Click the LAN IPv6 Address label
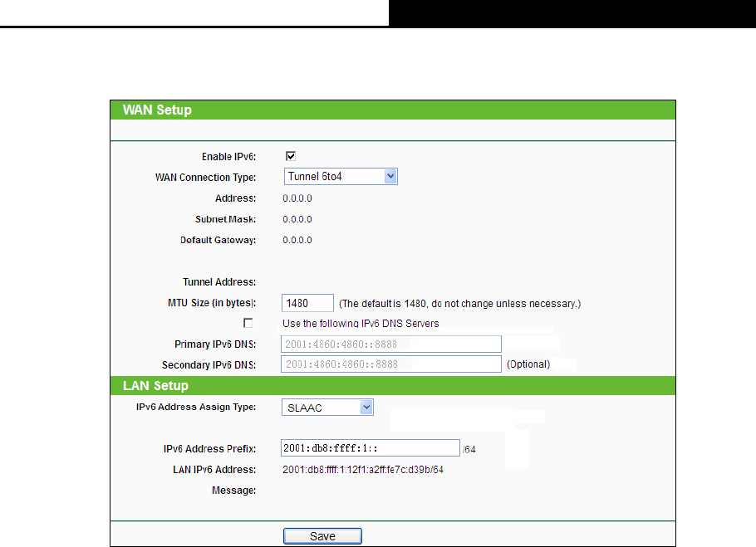756x547 pixels. (214, 470)
